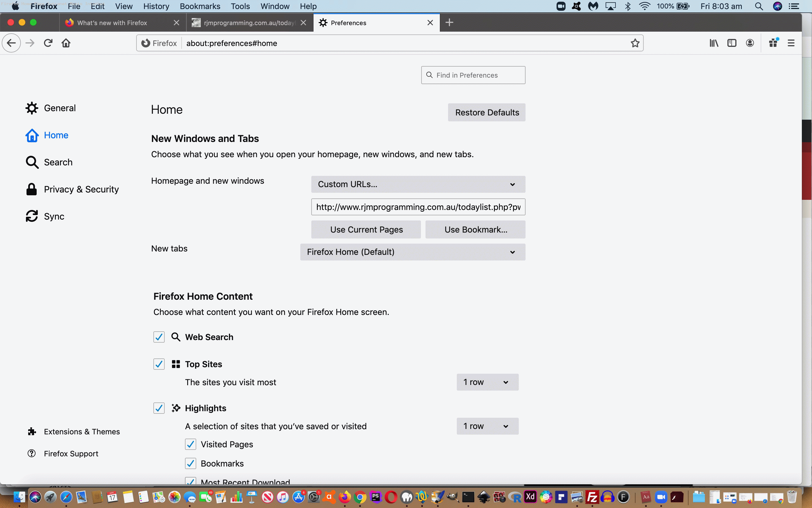812x508 pixels.
Task: Open the Firefox Account icon
Action: point(750,43)
